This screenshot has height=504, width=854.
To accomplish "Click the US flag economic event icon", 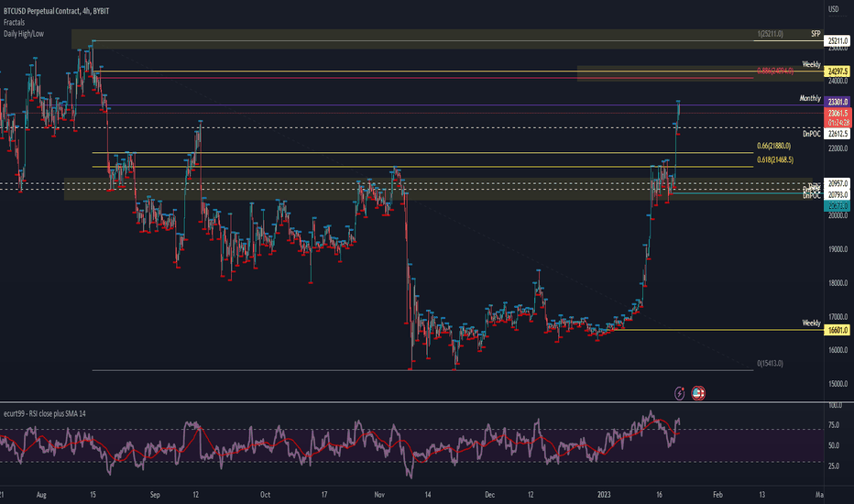I will click(697, 393).
